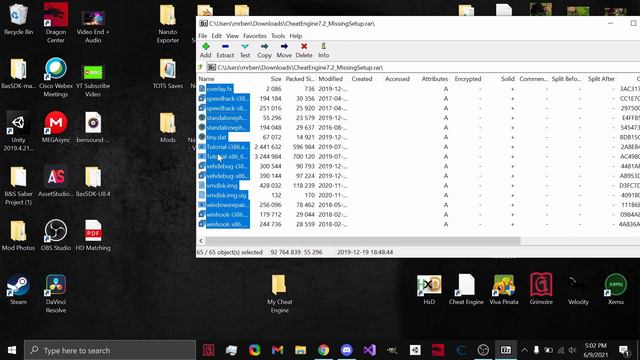Sort by the Size column header
The image size is (640, 360).
[x=276, y=79]
